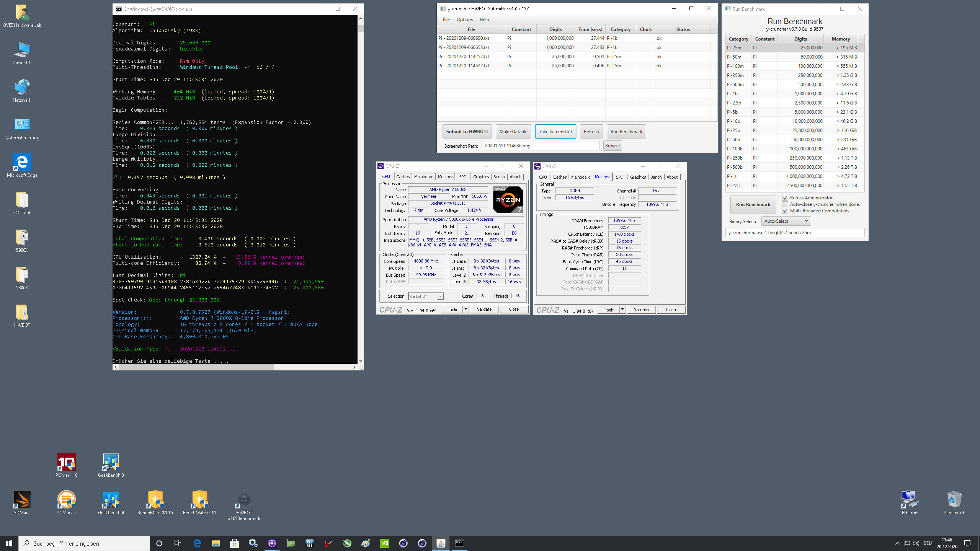This screenshot has height=551, width=980.
Task: Open the Options menu in HWBOT Submitter
Action: click(x=464, y=20)
